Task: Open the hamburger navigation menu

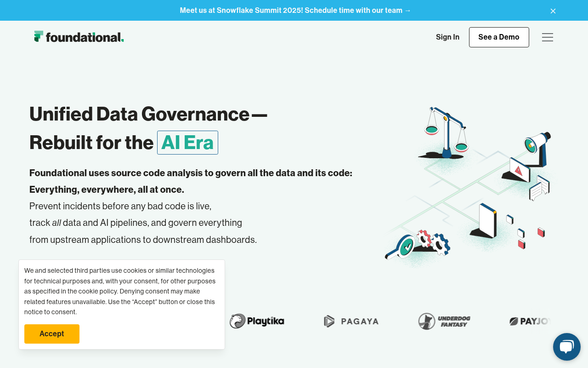Action: (548, 37)
